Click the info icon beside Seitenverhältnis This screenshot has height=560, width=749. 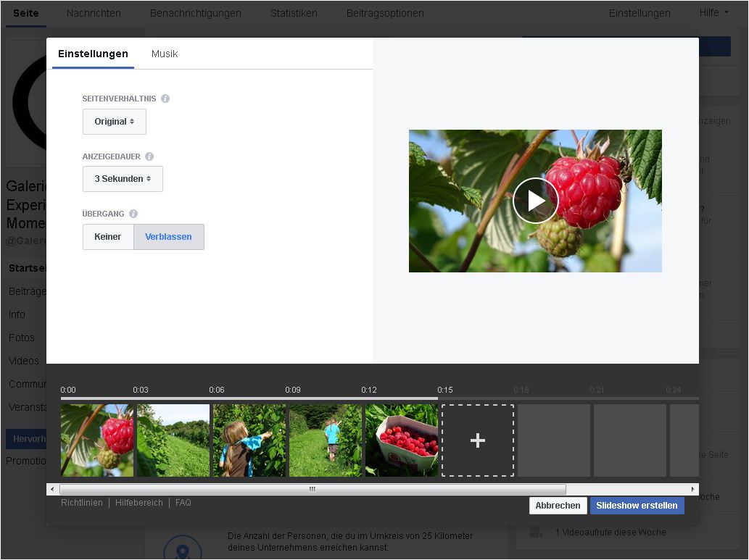[x=165, y=99]
